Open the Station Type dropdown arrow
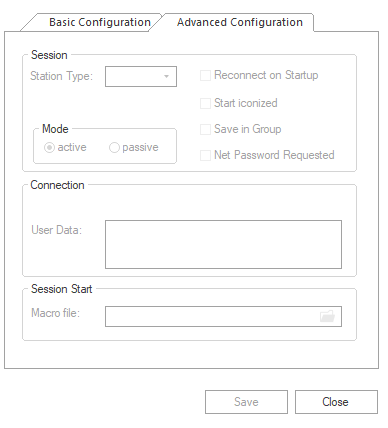 click(166, 77)
